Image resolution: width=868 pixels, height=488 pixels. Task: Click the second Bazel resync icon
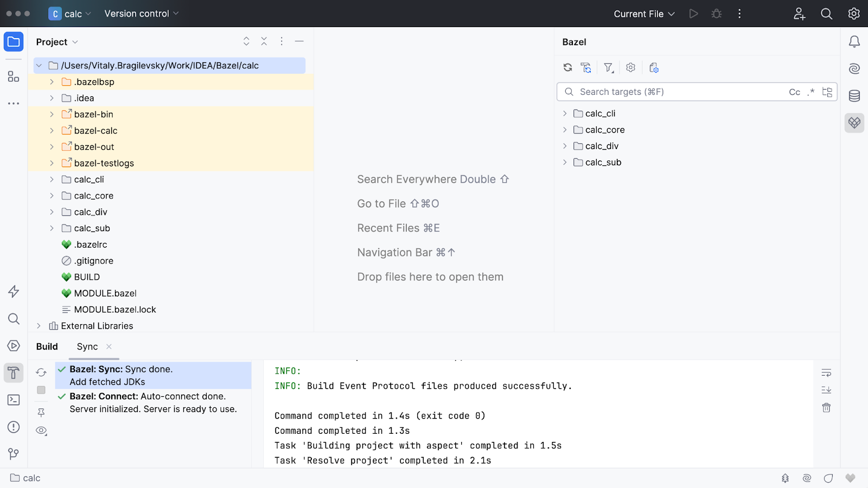(x=586, y=68)
